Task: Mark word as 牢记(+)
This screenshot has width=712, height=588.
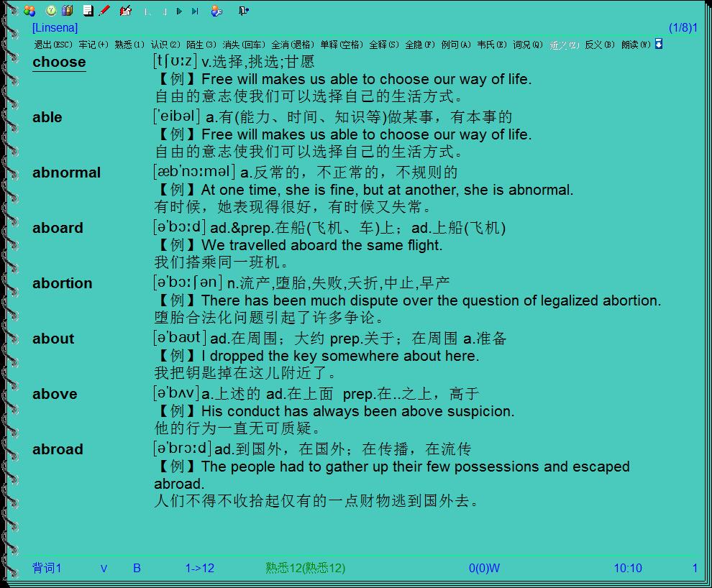Action: click(93, 45)
